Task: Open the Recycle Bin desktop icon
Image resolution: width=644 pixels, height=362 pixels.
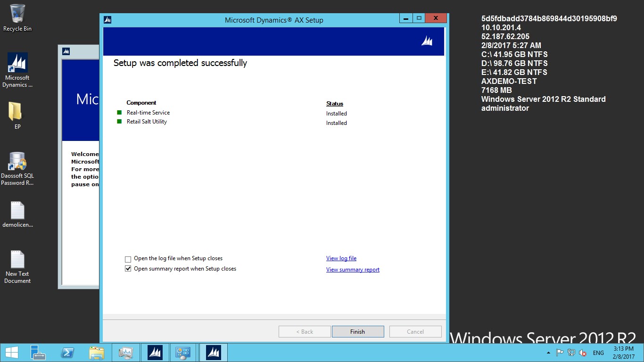Action: (x=17, y=18)
